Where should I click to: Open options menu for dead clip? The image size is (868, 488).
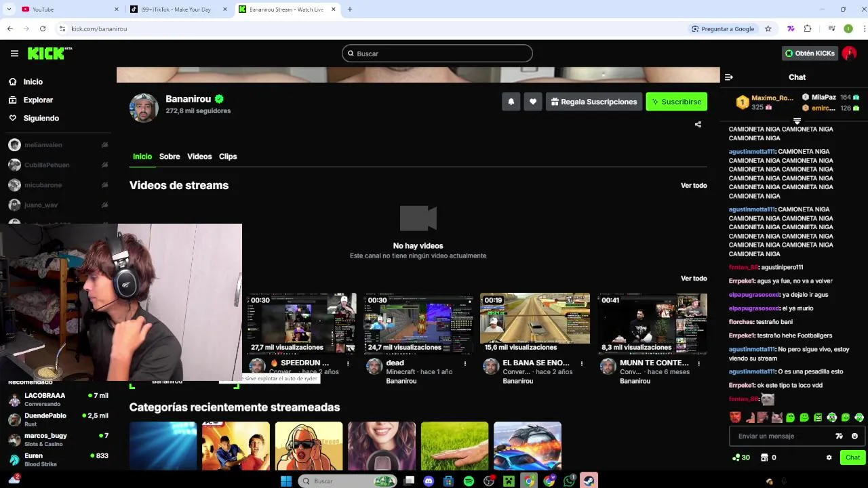465,363
